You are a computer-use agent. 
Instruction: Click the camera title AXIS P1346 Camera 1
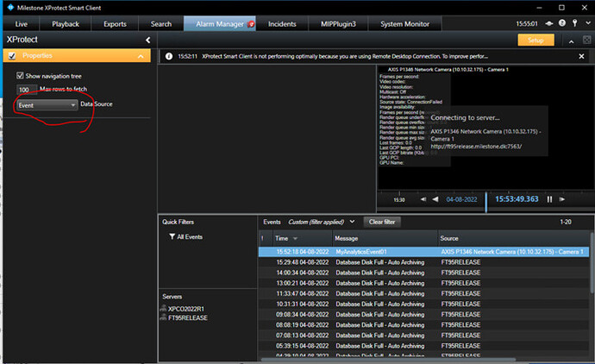448,70
